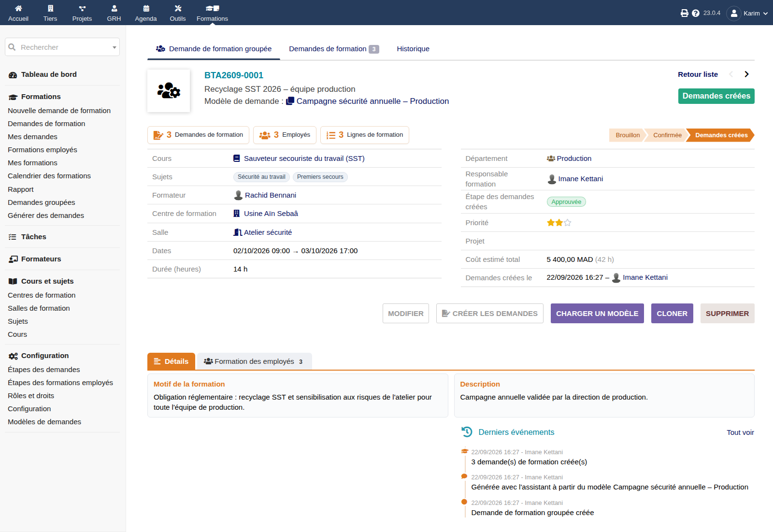Viewport: 773px width, 532px height.
Task: Go to next record arrow
Action: click(746, 74)
